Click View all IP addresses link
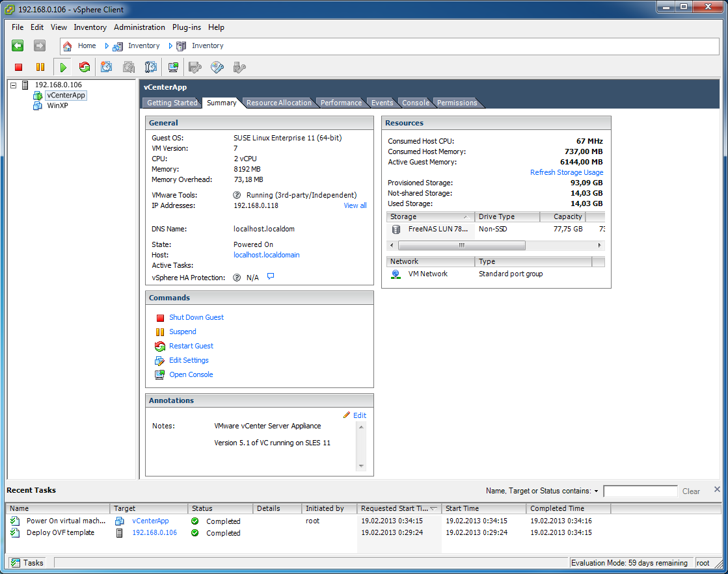This screenshot has width=728, height=574. pyautogui.click(x=355, y=205)
